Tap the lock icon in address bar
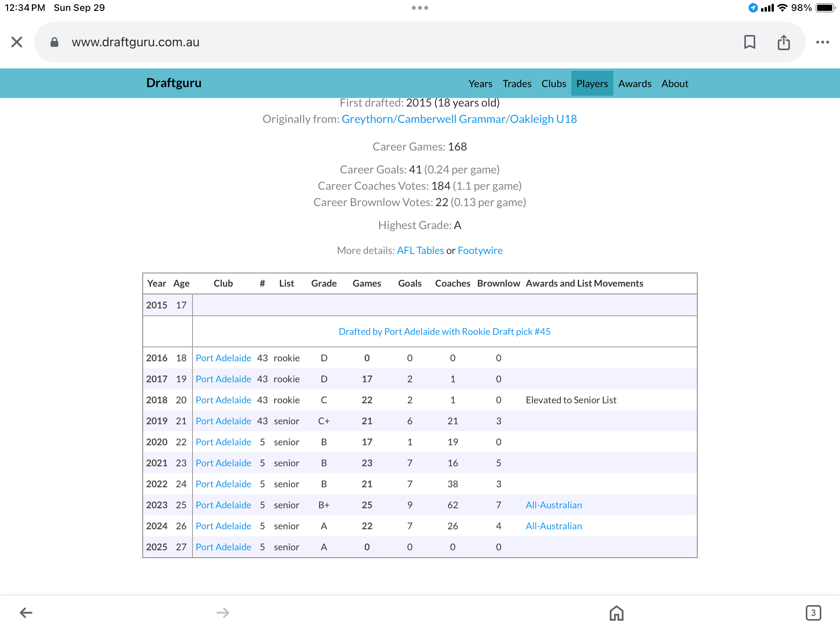The height and width of the screenshot is (630, 840). pyautogui.click(x=54, y=42)
